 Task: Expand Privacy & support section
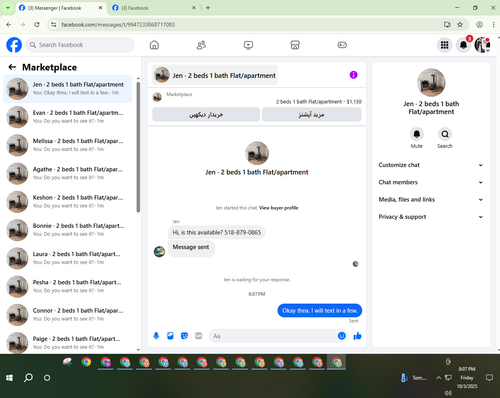tap(431, 217)
